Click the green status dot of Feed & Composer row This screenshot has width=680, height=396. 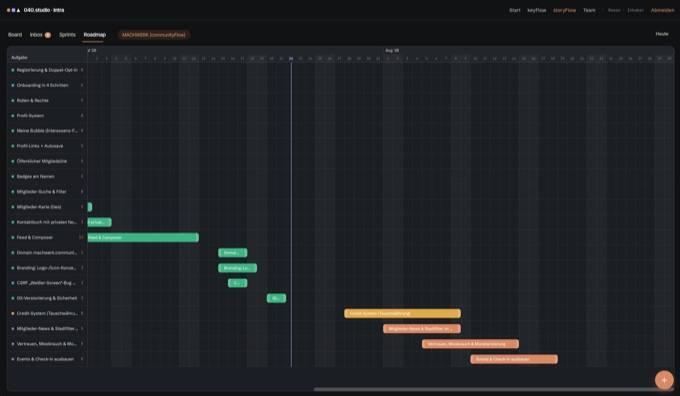coord(13,237)
